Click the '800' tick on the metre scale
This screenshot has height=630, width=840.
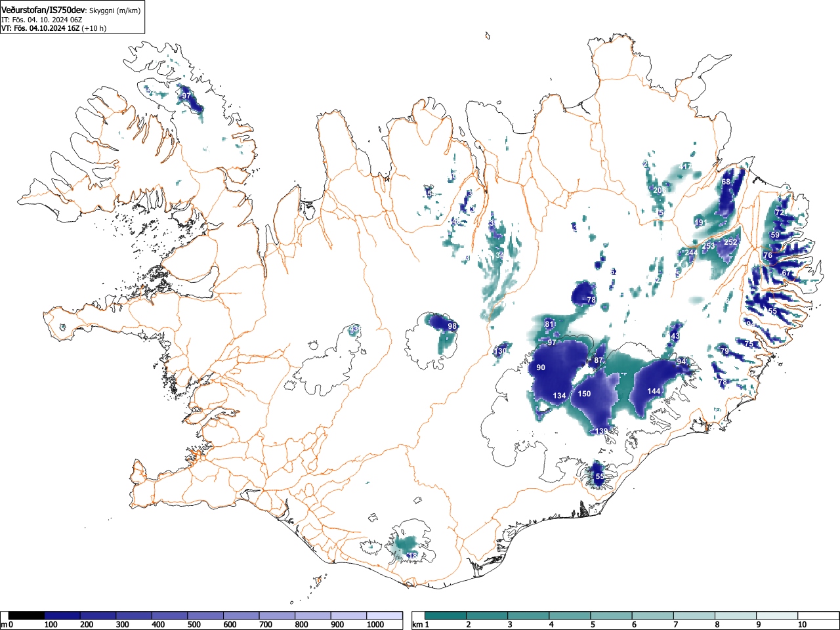[x=301, y=625]
